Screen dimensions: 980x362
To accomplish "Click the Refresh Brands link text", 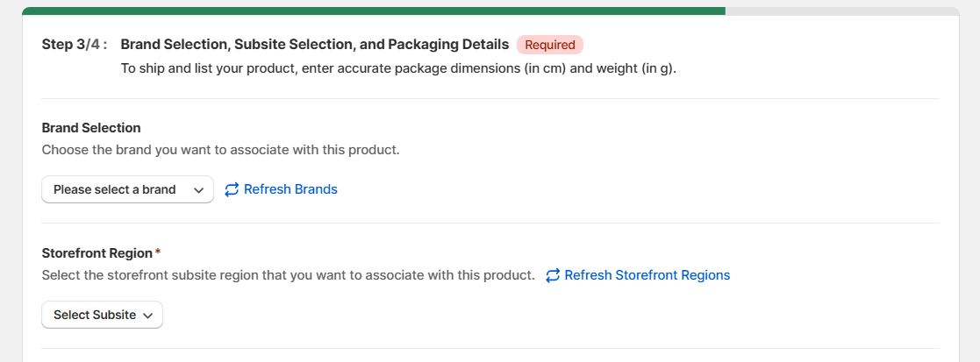I will point(290,189).
